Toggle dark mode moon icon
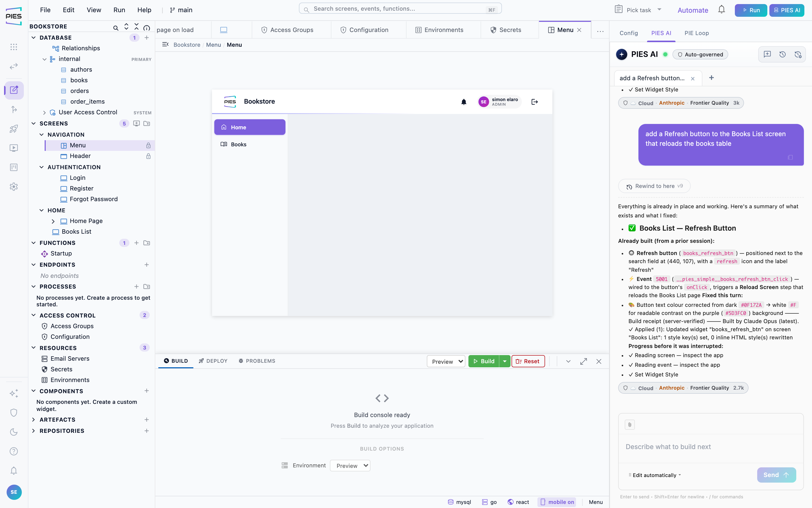This screenshot has width=812, height=508. [14, 432]
